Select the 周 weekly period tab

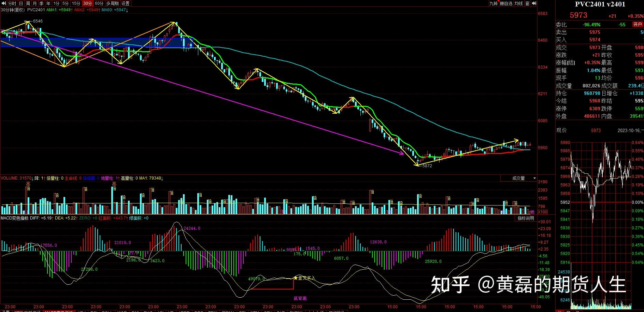point(28,3)
